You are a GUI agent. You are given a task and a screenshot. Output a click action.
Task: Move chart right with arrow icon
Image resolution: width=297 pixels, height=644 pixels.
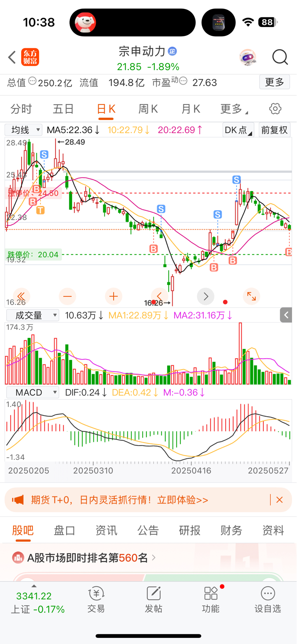point(205,297)
